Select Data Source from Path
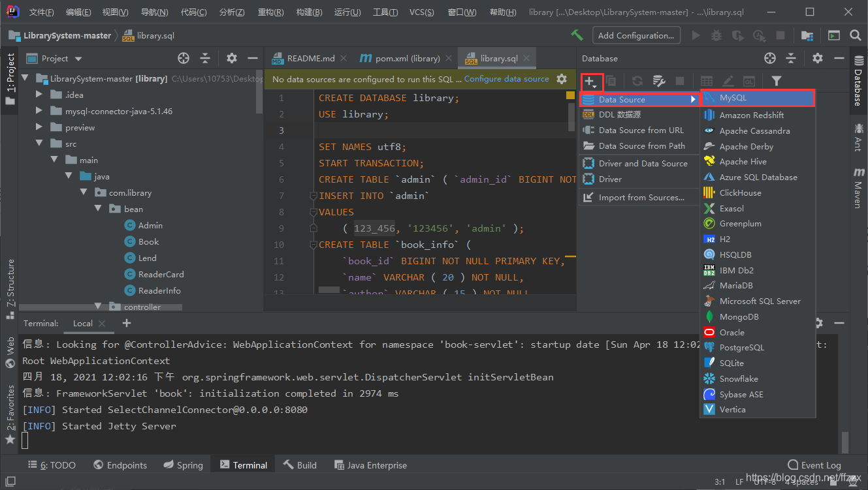 click(639, 146)
